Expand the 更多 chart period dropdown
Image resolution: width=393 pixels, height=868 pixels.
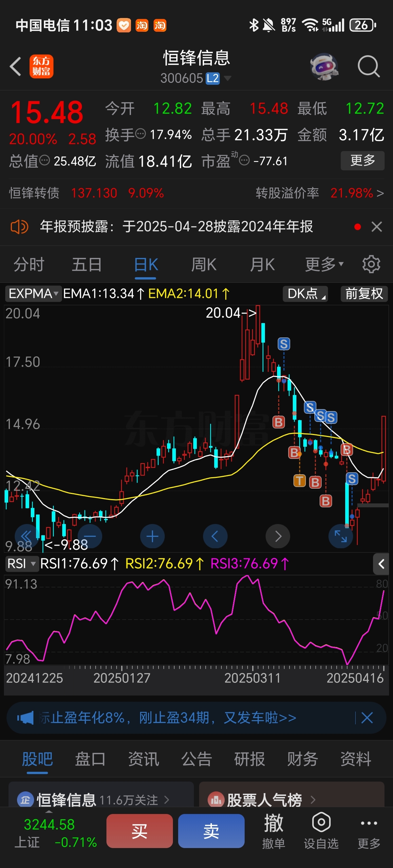tap(324, 264)
